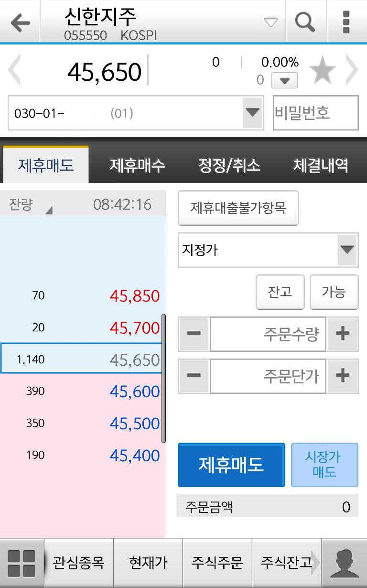Screen dimensions: 367x588
Task: Open the user profile icon
Action: [345, 563]
